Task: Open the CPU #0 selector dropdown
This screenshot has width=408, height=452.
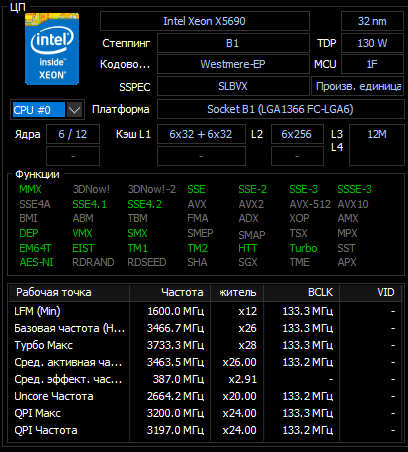Action: (47, 109)
